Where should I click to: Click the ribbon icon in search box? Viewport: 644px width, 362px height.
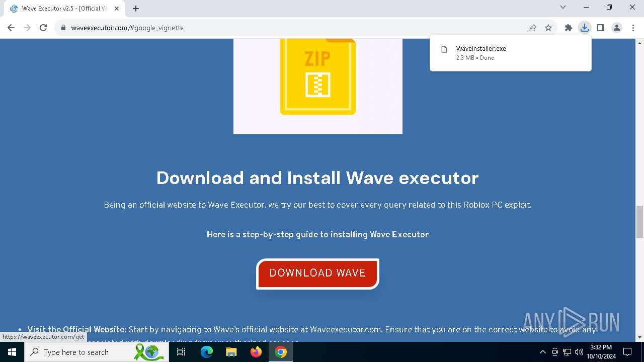(149, 352)
